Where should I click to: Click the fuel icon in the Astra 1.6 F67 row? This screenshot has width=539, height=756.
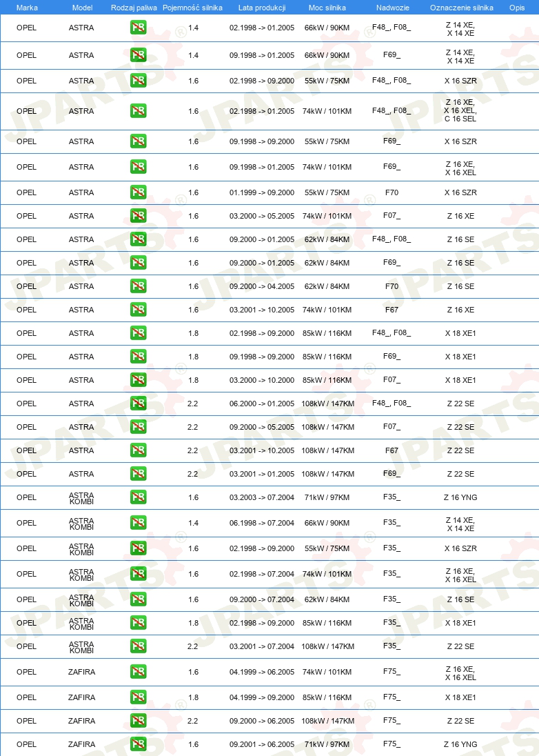pyautogui.click(x=139, y=310)
